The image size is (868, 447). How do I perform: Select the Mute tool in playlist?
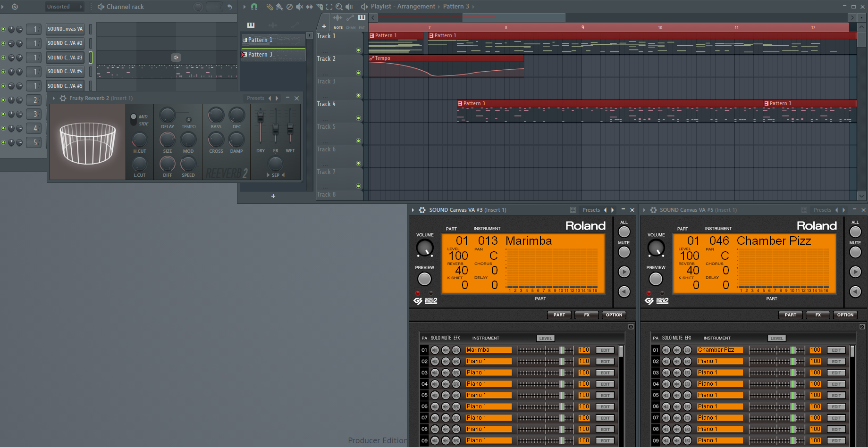tap(299, 7)
